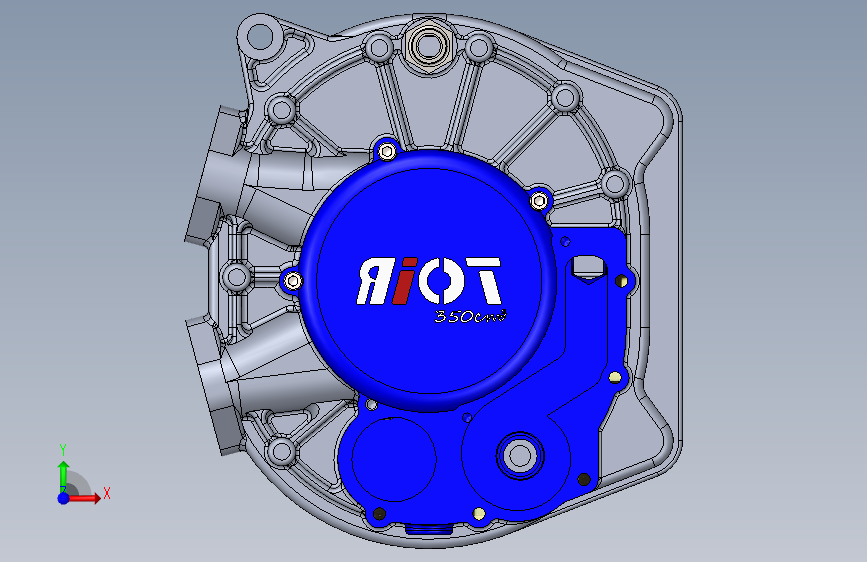The height and width of the screenshot is (562, 867).
Task: Select the rectangular window slot in the blue plate
Action: click(588, 267)
